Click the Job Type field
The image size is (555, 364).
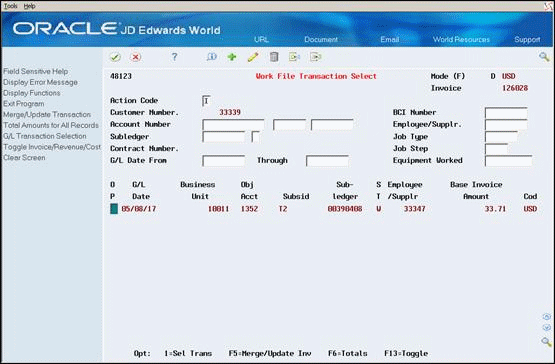(x=501, y=137)
